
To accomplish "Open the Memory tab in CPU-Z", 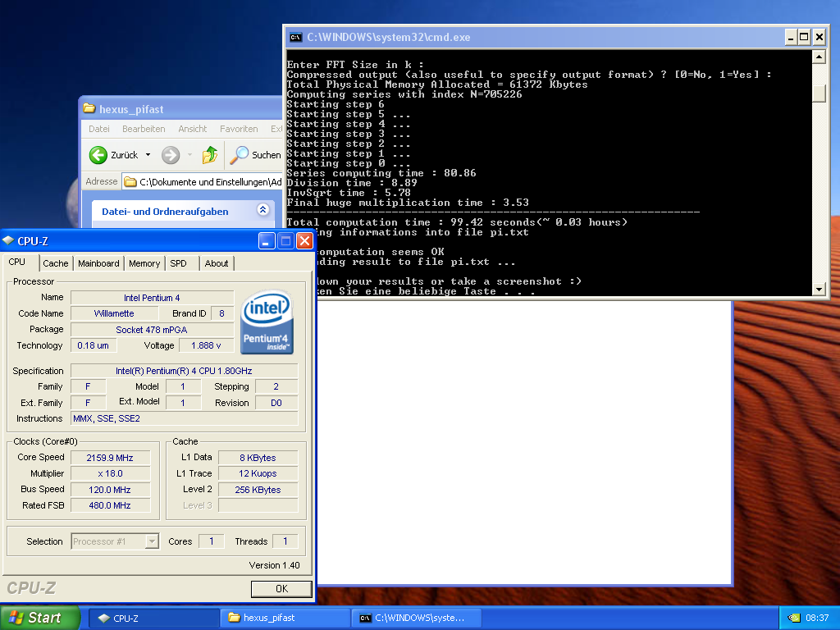I will tap(144, 263).
